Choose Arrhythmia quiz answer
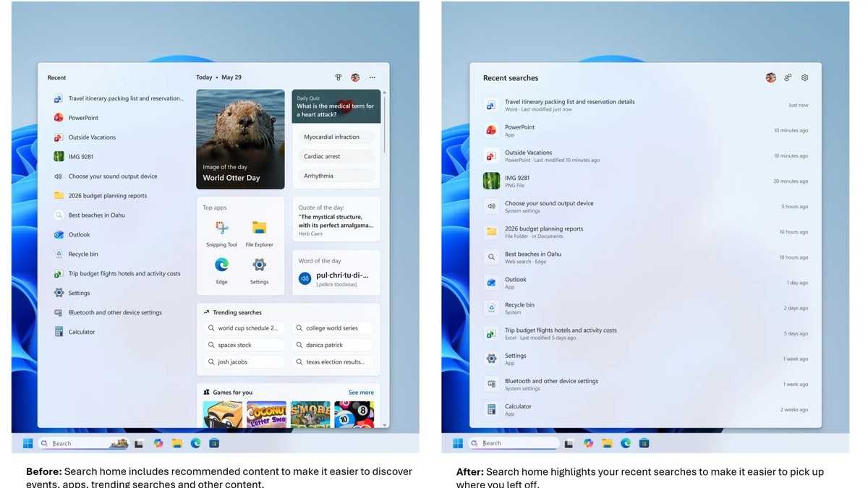This screenshot has width=868, height=488. pyautogui.click(x=336, y=176)
